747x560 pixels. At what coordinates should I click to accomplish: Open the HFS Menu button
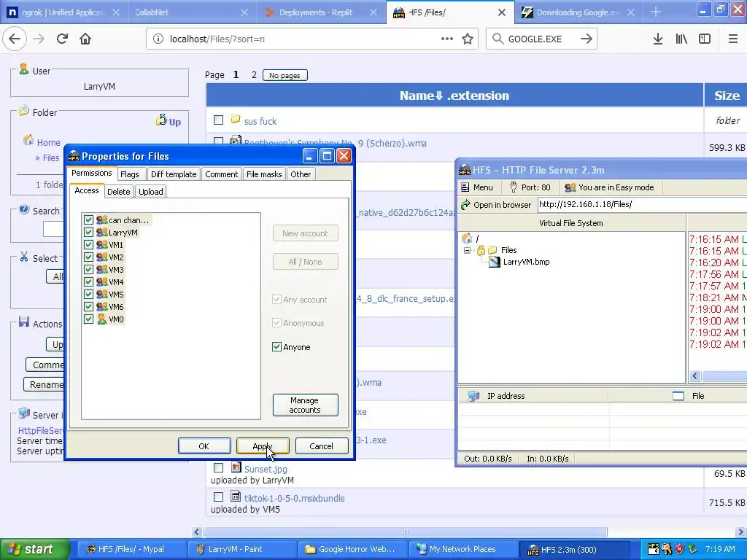[477, 187]
